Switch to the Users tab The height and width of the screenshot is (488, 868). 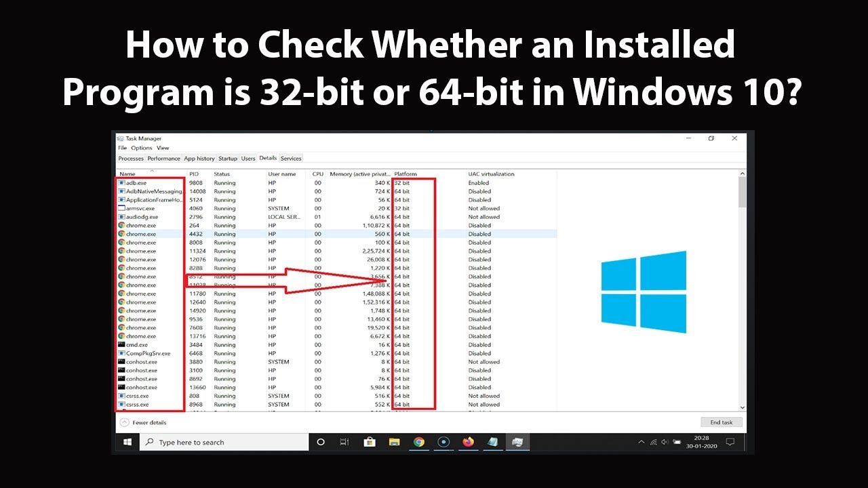248,159
